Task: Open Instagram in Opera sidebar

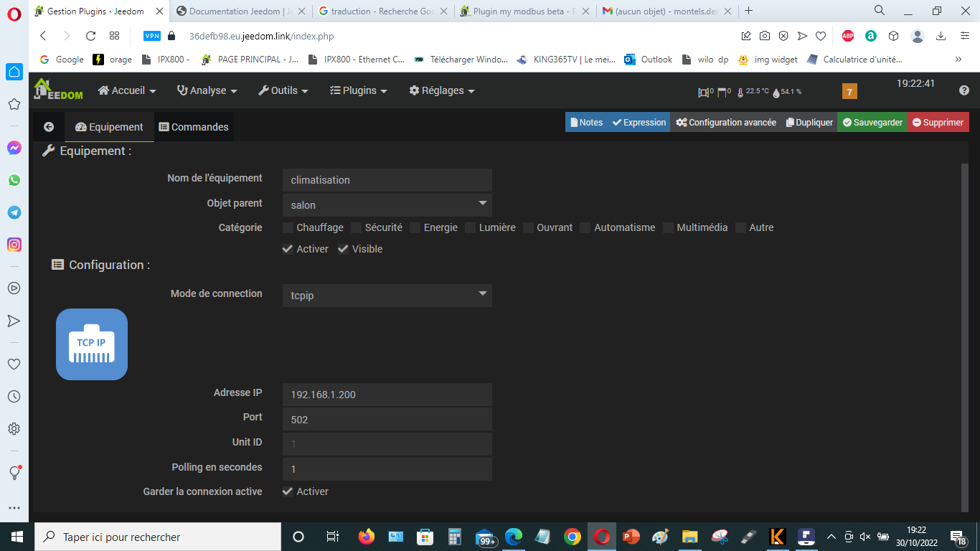Action: pyautogui.click(x=14, y=245)
